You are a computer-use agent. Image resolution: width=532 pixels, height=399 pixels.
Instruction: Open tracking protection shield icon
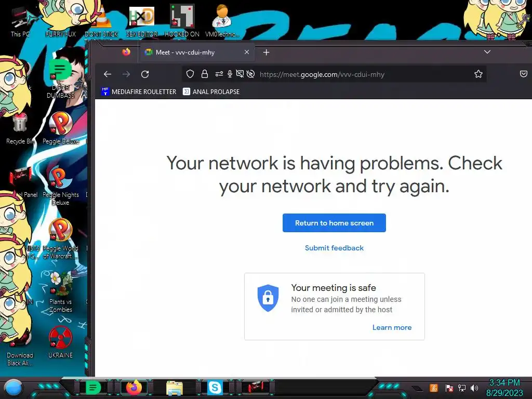[x=190, y=74]
